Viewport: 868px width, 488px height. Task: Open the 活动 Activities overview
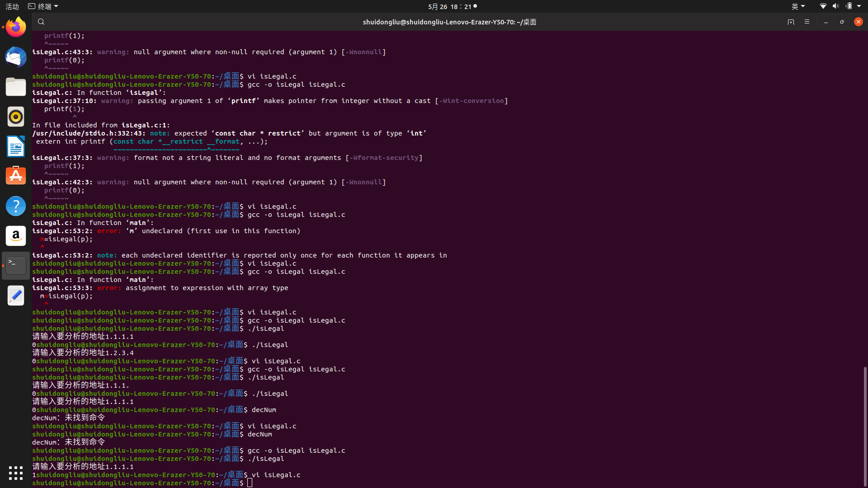[12, 6]
